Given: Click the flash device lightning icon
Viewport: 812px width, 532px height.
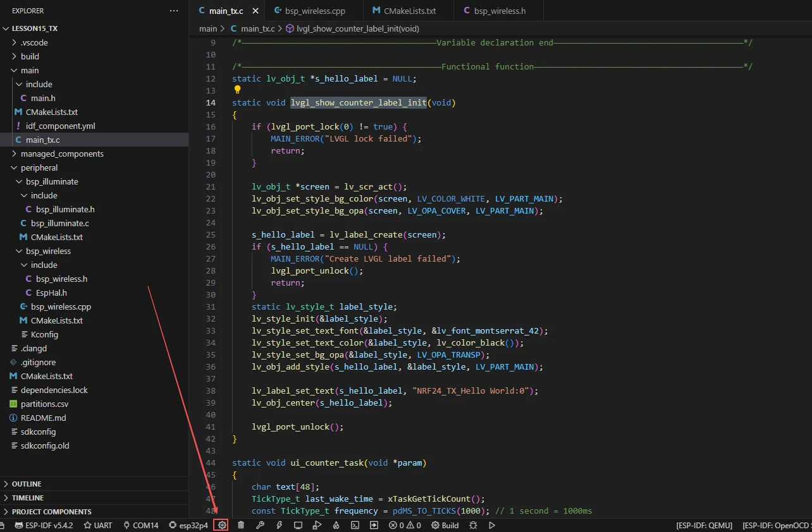Looking at the screenshot, I should tap(279, 525).
